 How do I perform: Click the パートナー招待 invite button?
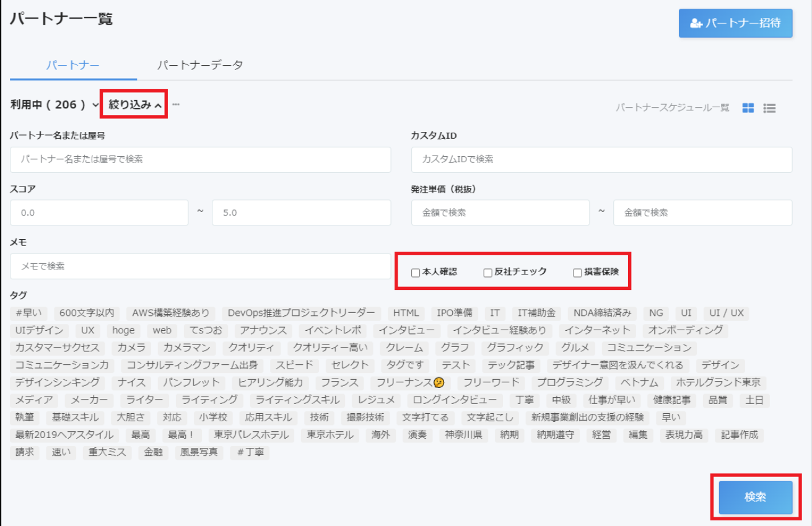735,23
